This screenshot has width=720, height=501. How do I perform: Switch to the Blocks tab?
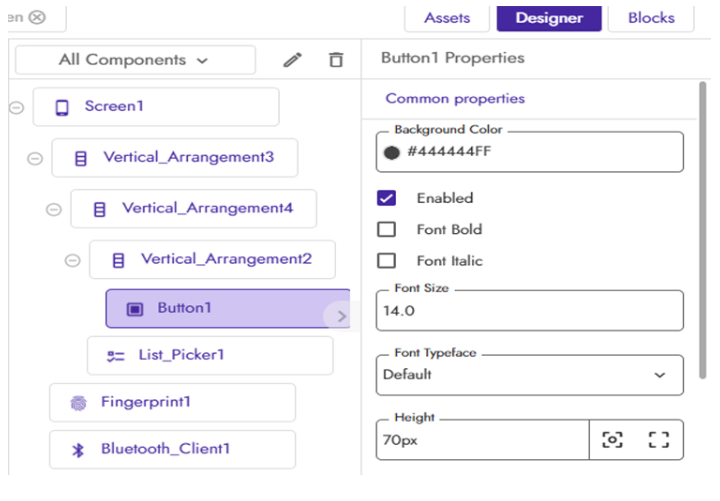651,18
